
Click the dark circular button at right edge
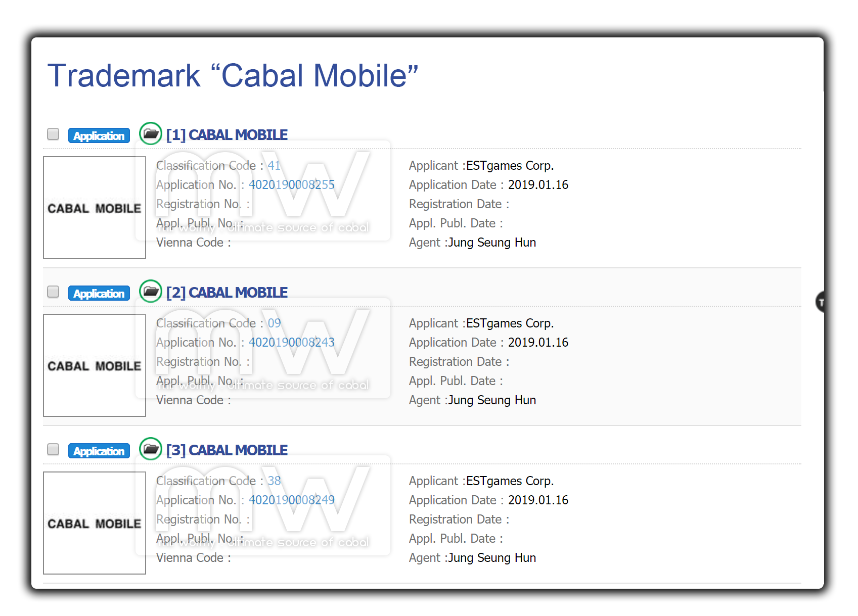pyautogui.click(x=821, y=302)
